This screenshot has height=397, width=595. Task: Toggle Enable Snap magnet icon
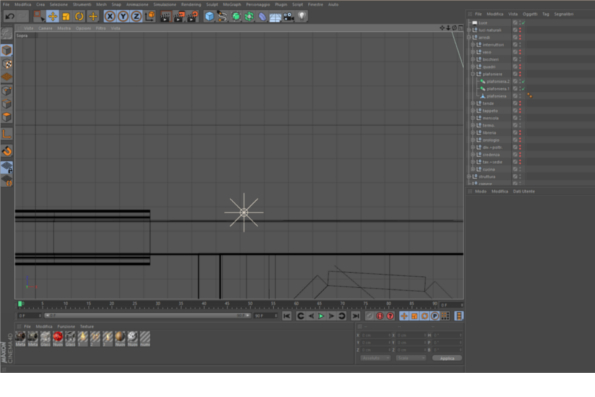(x=6, y=151)
